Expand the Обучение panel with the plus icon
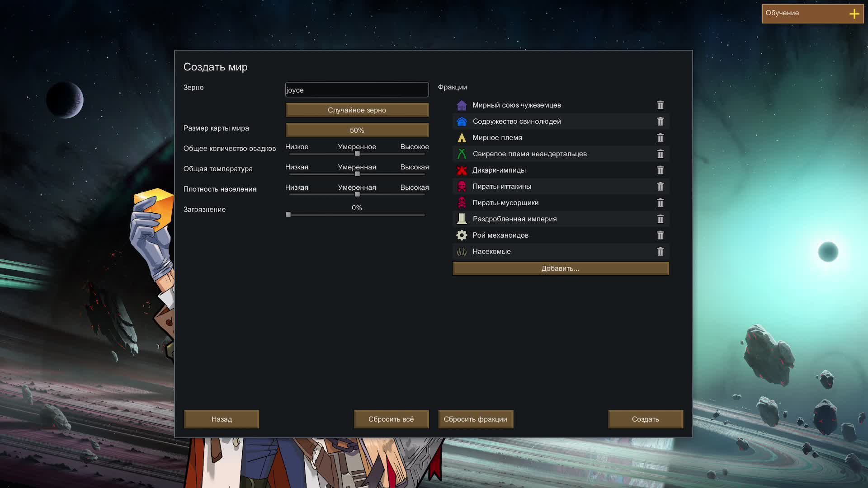Image resolution: width=868 pixels, height=488 pixels. tap(854, 14)
